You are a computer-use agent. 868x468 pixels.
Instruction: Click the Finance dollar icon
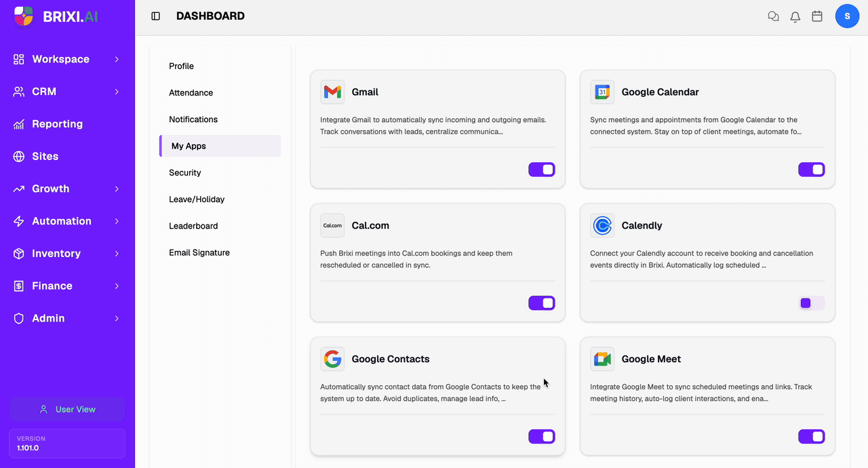point(19,286)
